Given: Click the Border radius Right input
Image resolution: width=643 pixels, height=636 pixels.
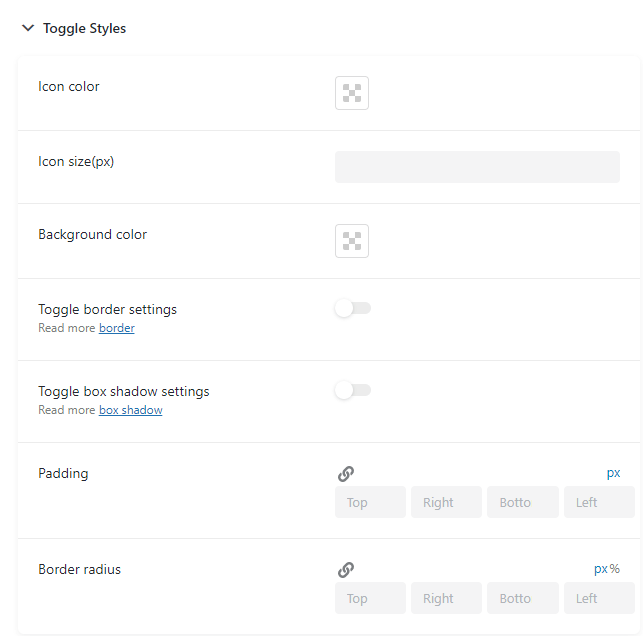Looking at the screenshot, I should point(446,598).
